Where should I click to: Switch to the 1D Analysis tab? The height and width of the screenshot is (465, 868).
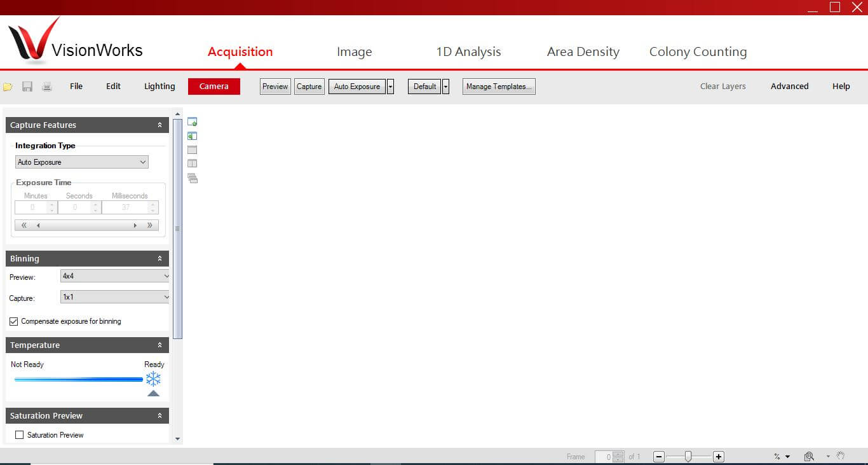tap(468, 52)
